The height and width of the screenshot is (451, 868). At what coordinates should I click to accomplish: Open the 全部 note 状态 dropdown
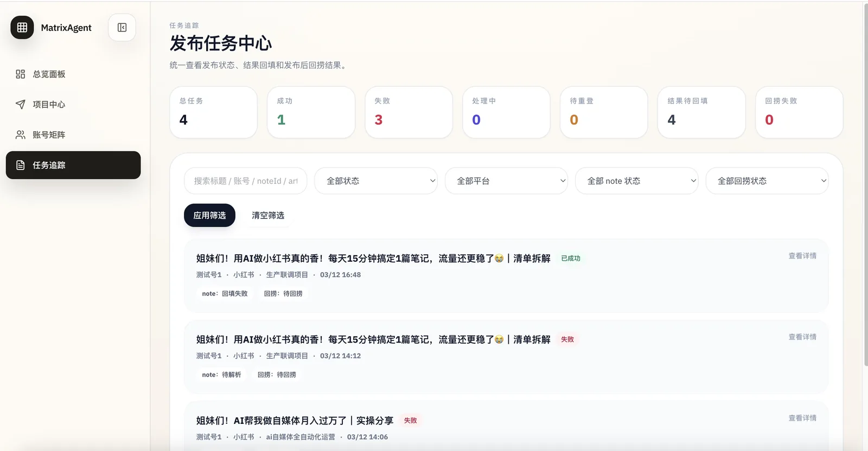pyautogui.click(x=637, y=181)
